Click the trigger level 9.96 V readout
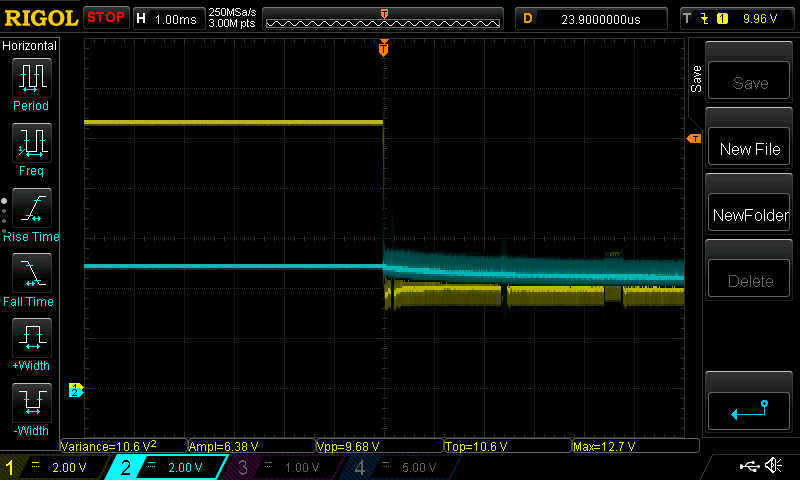This screenshot has width=800, height=480. coord(760,19)
